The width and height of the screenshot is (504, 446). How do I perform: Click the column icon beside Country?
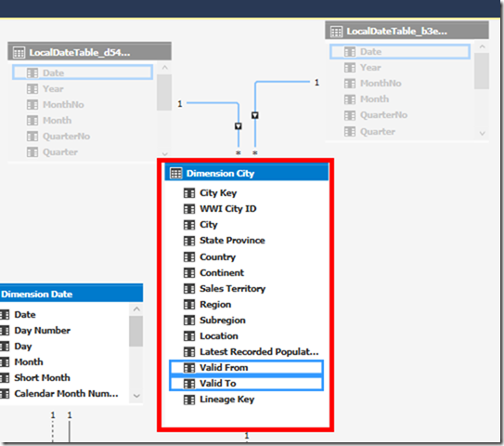pyautogui.click(x=189, y=256)
